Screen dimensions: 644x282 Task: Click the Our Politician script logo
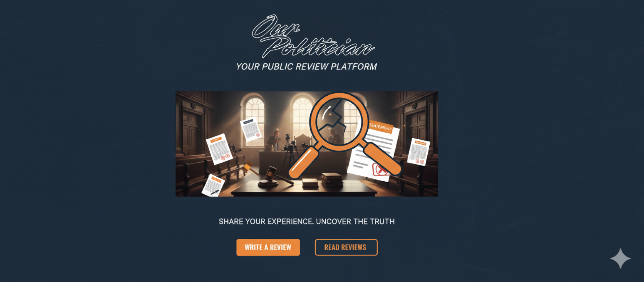pyautogui.click(x=313, y=36)
